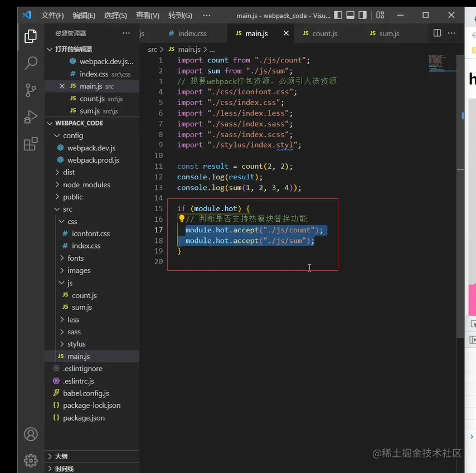Viewport: 476px width, 473px height.
Task: Collapse the config folder
Action: coord(91,135)
